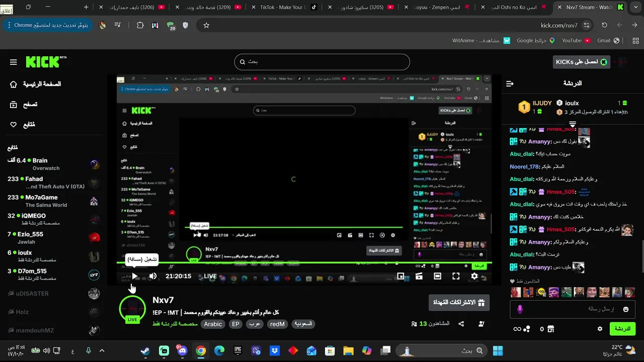Open Epic Games from the taskbar
Image resolution: width=644 pixels, height=362 pixels.
click(237, 351)
